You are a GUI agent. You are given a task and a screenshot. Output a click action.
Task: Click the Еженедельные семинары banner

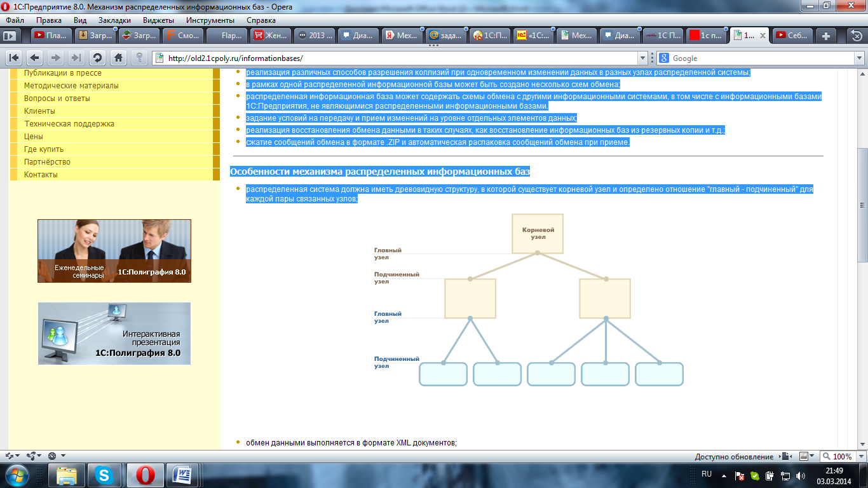[x=114, y=251]
